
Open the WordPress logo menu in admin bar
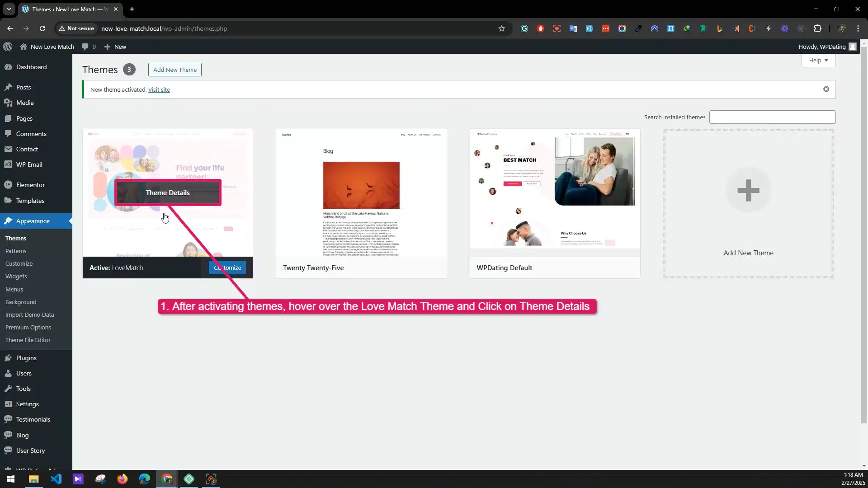[x=7, y=47]
